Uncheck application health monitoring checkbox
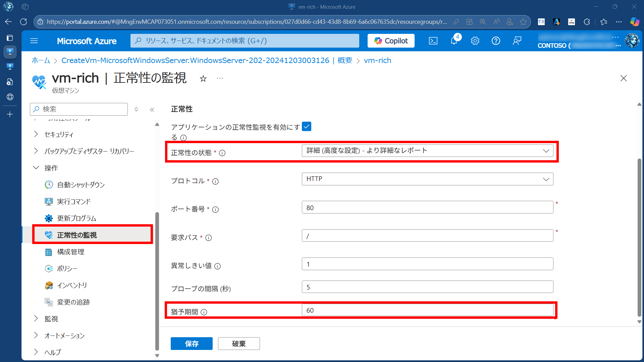This screenshot has height=362, width=644. [306, 126]
